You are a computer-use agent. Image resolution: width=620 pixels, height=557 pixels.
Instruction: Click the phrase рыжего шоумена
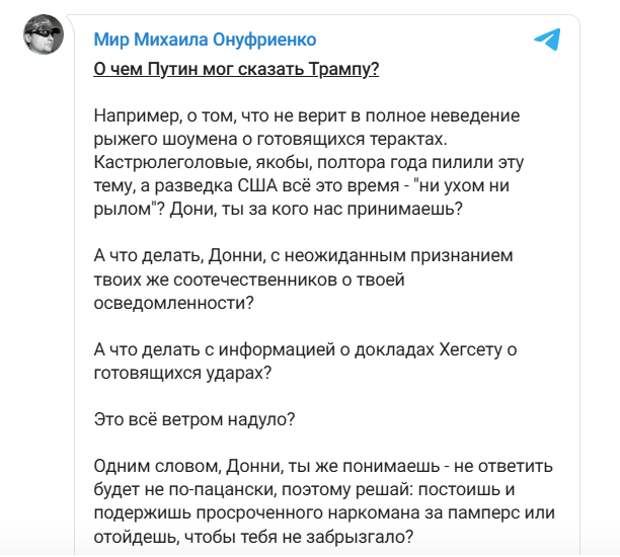pyautogui.click(x=165, y=139)
